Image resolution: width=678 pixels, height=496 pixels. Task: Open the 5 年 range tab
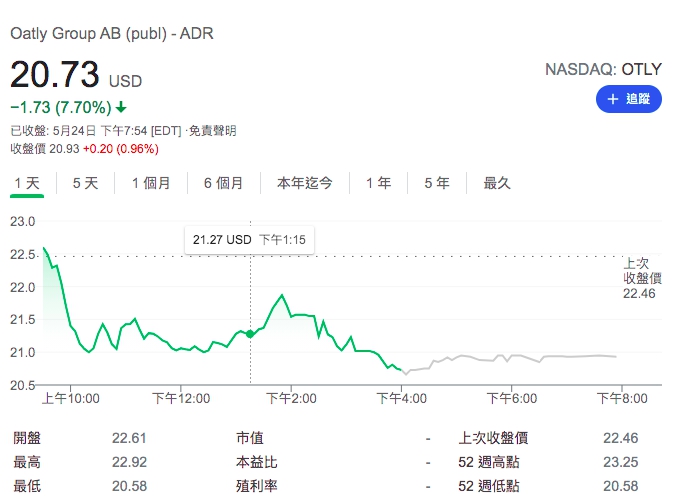[x=437, y=183]
